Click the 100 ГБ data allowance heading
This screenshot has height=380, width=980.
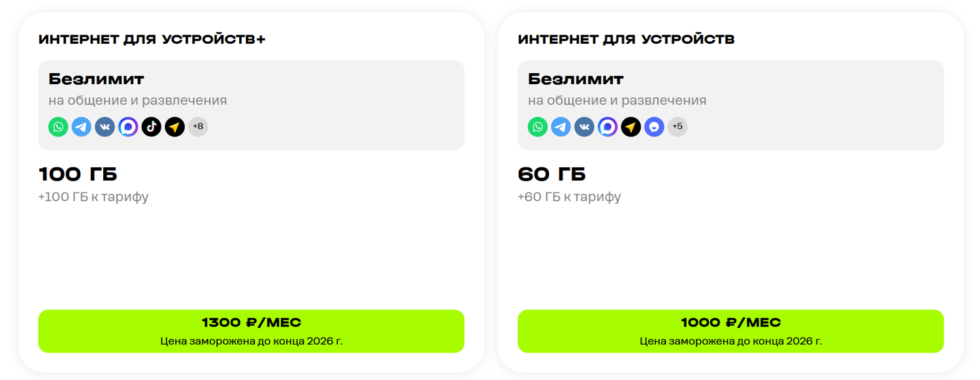tap(78, 174)
